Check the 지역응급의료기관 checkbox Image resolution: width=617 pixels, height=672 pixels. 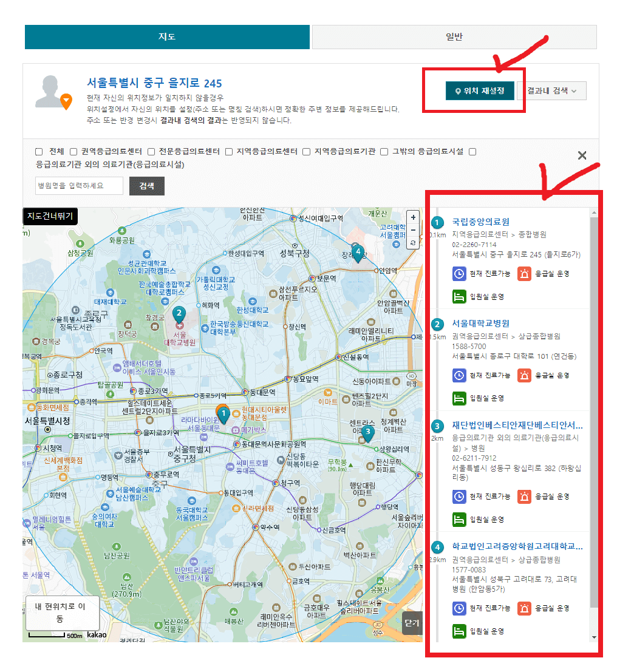307,152
